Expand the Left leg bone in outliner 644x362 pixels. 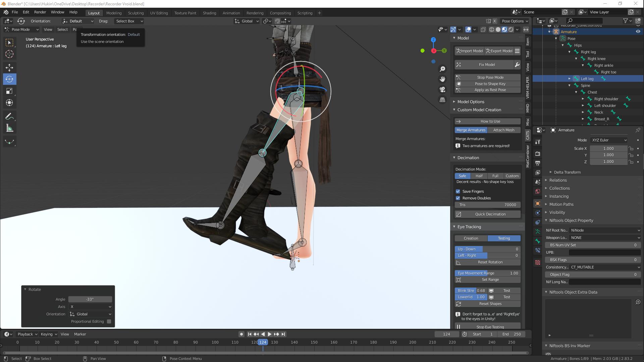click(569, 79)
